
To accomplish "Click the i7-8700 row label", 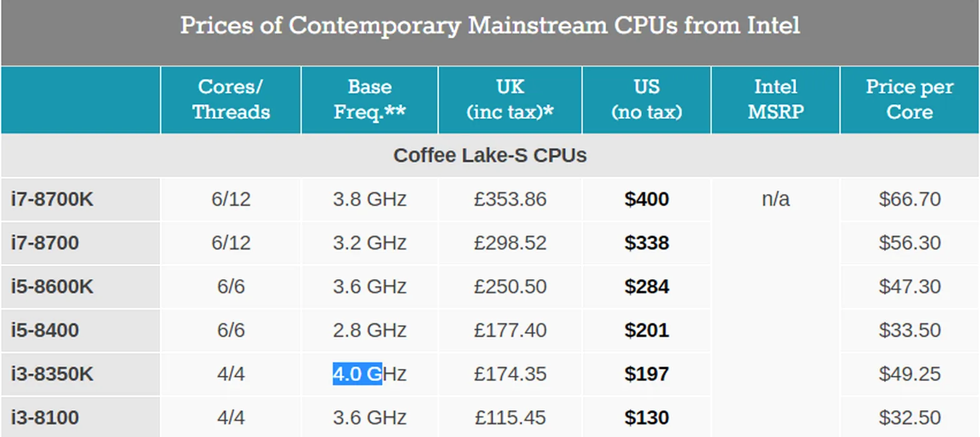I will (45, 242).
